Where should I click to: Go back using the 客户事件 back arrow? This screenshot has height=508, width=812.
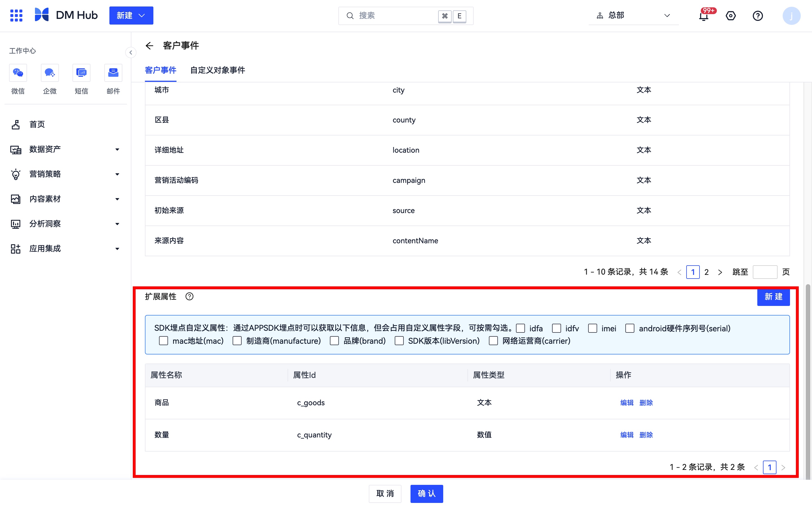[x=149, y=46]
